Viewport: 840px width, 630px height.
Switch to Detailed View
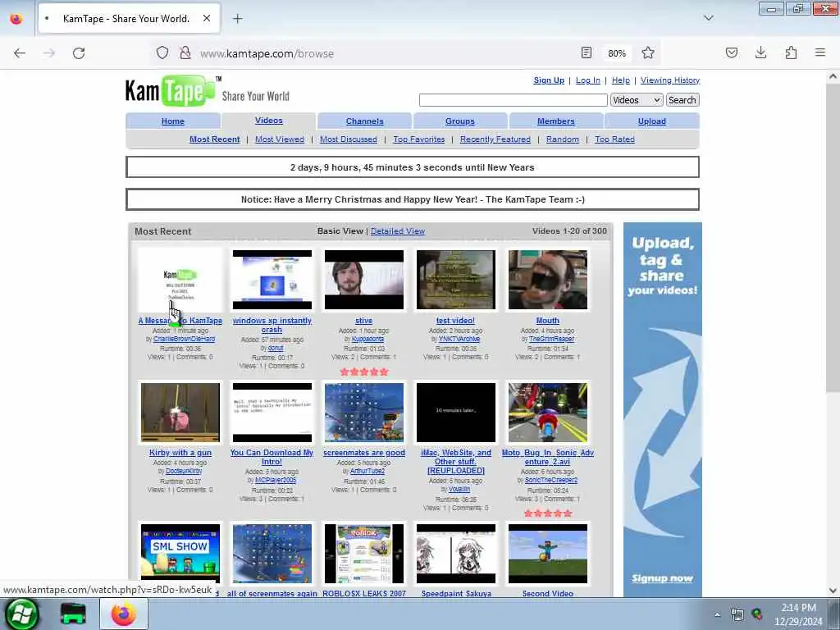click(398, 231)
